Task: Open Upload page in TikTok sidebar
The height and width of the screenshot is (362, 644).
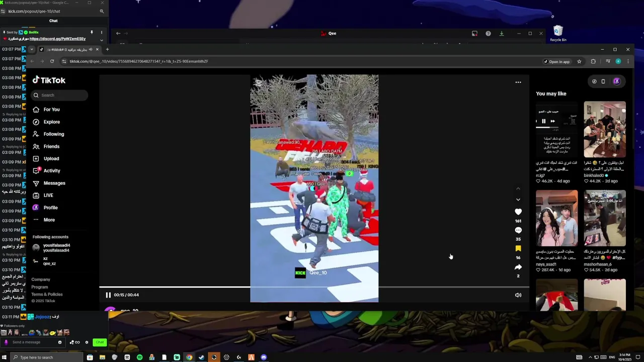Action: click(46, 158)
